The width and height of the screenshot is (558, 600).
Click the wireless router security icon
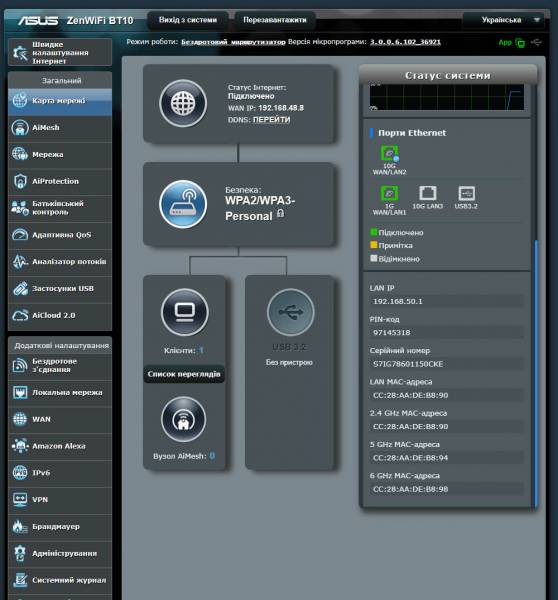[x=183, y=204]
